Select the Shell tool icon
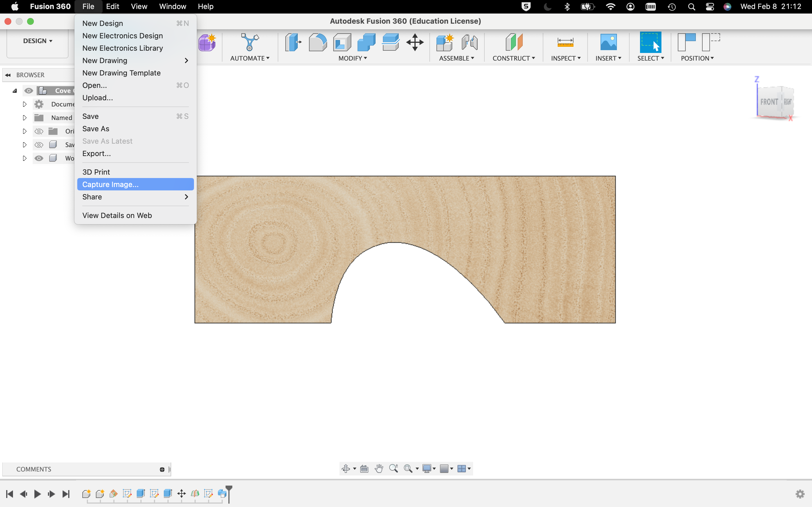The width and height of the screenshot is (812, 507). point(342,42)
